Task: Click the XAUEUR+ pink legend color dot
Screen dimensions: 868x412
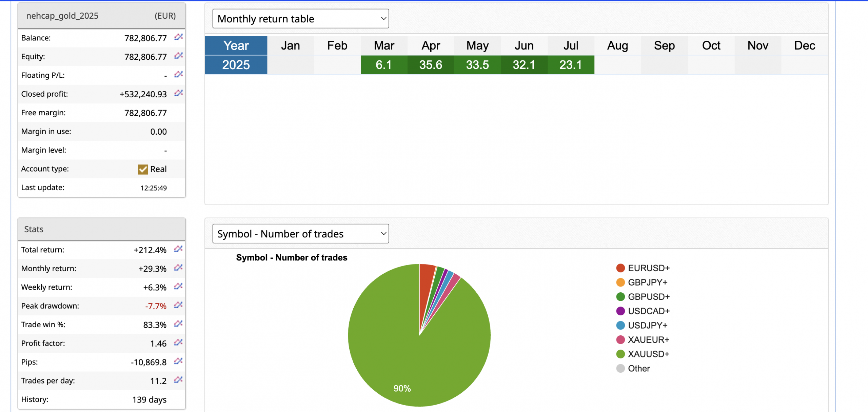Action: pyautogui.click(x=620, y=340)
